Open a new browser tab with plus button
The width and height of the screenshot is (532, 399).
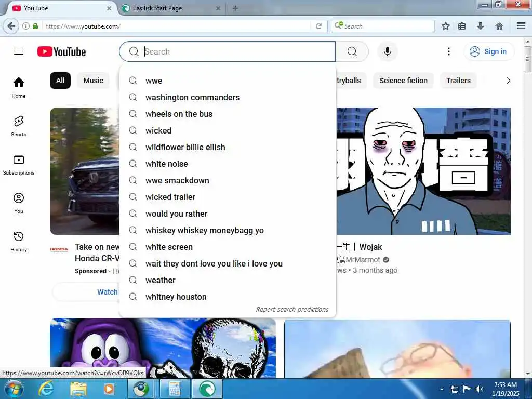tap(235, 8)
